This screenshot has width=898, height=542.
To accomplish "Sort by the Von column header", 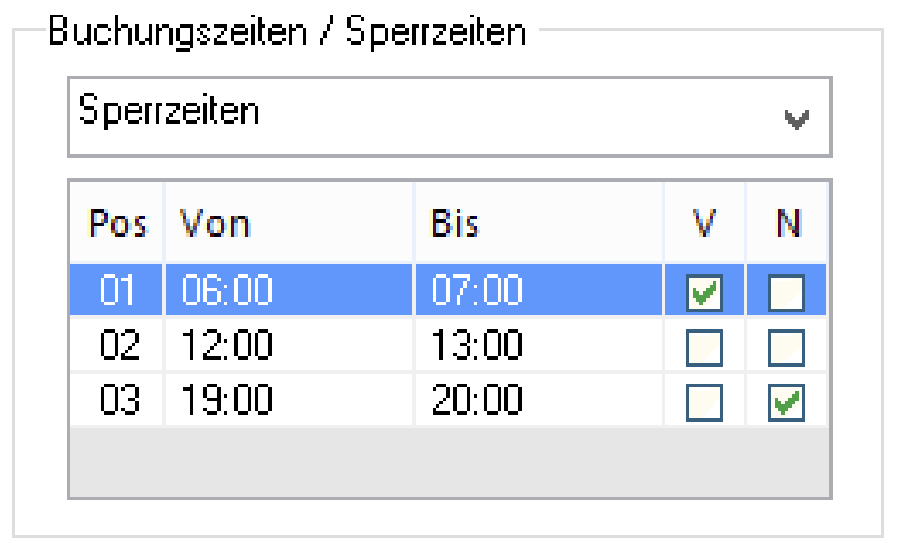I will [288, 223].
